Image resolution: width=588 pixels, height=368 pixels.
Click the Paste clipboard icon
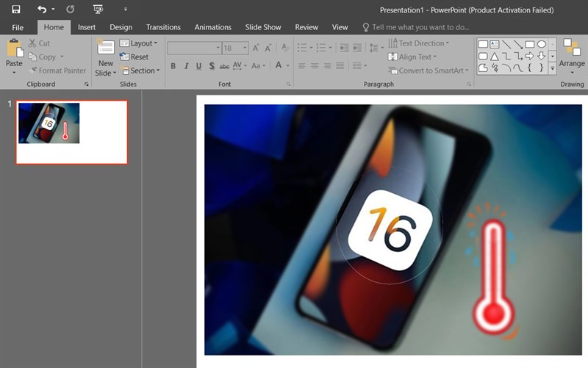pyautogui.click(x=15, y=48)
